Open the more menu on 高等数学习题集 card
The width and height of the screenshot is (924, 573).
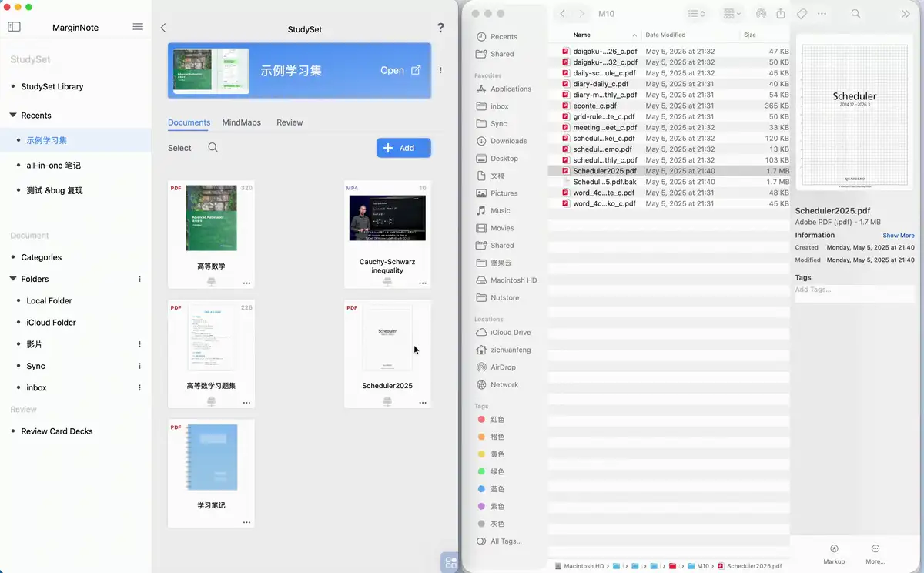click(246, 403)
